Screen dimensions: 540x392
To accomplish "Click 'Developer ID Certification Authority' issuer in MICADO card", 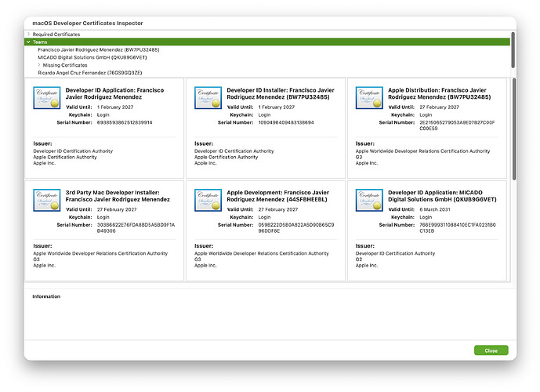I will tap(395, 253).
